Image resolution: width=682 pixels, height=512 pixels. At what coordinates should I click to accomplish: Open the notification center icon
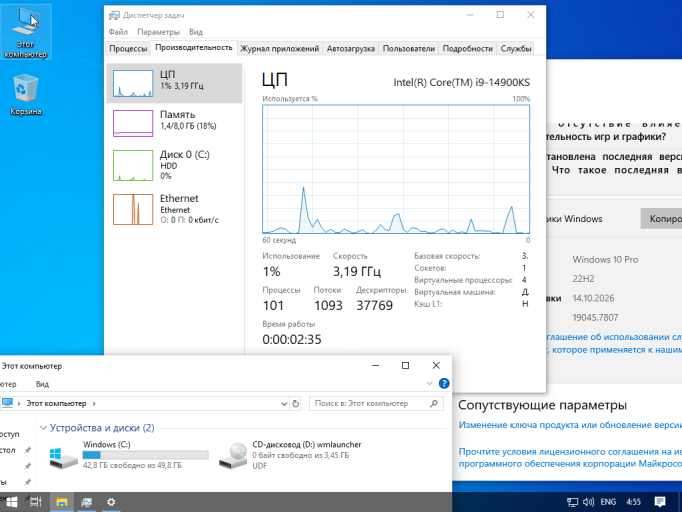pyautogui.click(x=660, y=502)
